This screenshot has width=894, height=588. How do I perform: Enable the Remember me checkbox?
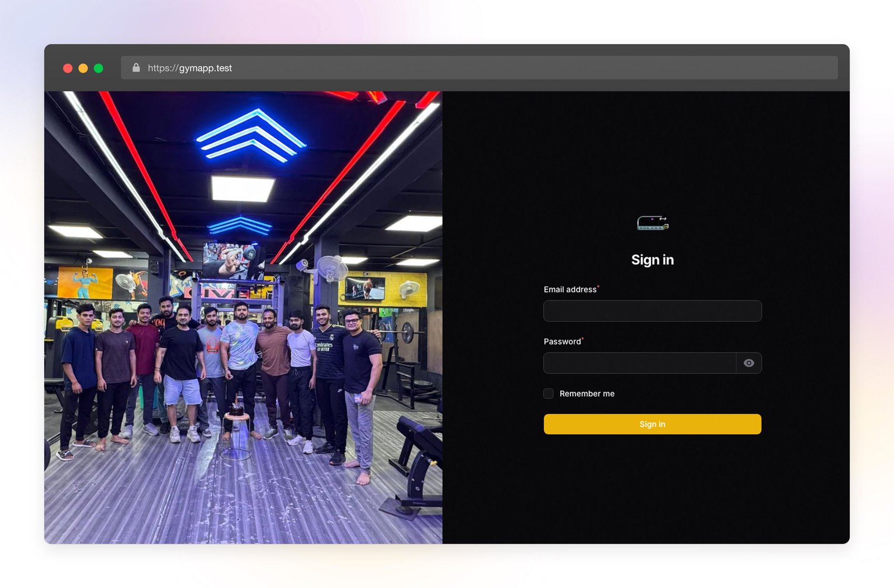[x=549, y=394]
